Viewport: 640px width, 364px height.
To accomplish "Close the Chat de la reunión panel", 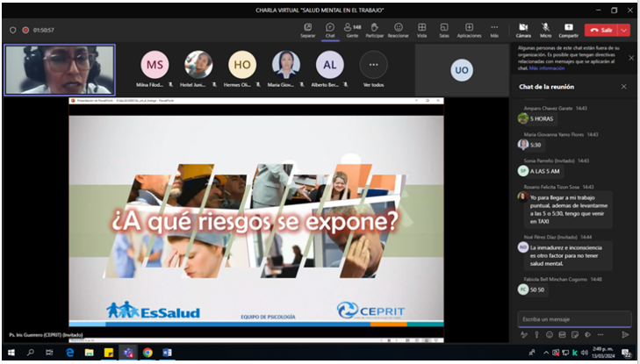I will (623, 87).
